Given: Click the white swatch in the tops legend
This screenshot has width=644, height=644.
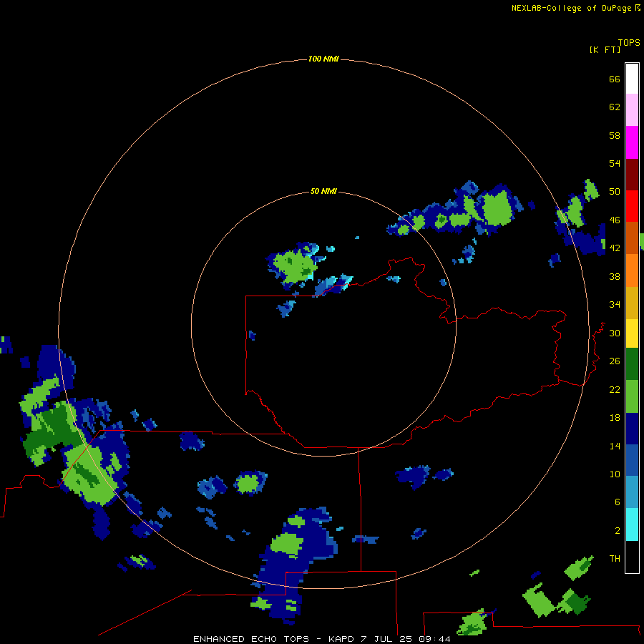Looking at the screenshot, I should (632, 79).
